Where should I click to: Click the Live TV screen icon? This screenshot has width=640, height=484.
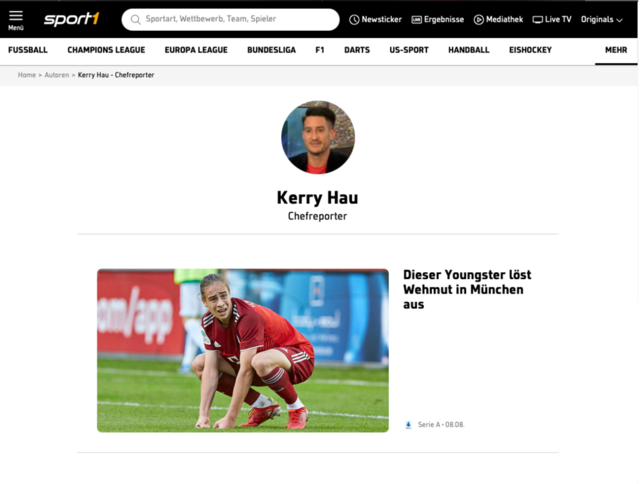point(538,20)
